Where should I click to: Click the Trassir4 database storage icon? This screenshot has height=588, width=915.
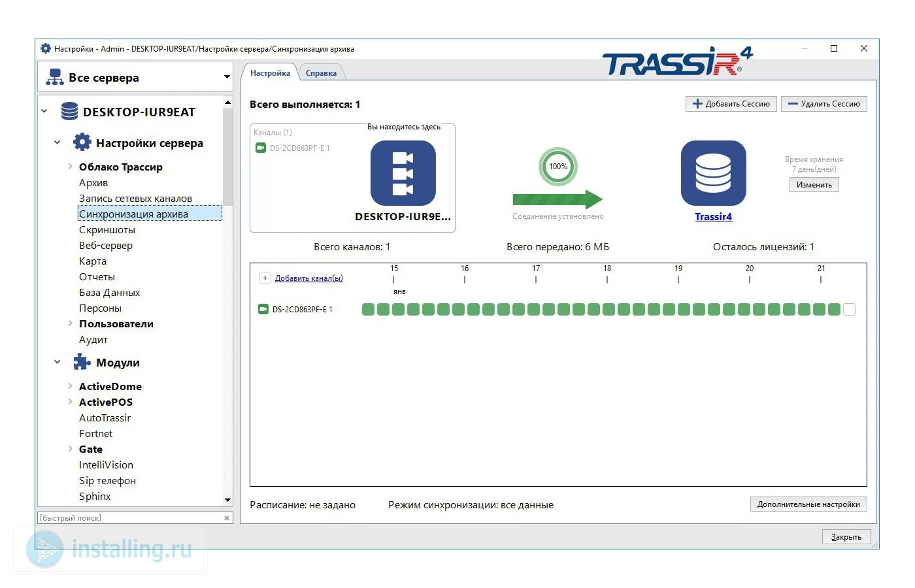pos(713,173)
